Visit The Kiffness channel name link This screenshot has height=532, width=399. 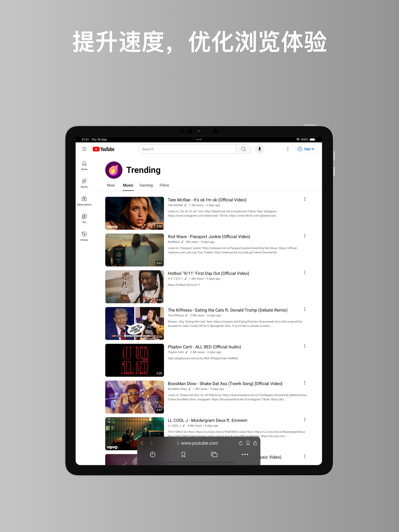pos(176,315)
